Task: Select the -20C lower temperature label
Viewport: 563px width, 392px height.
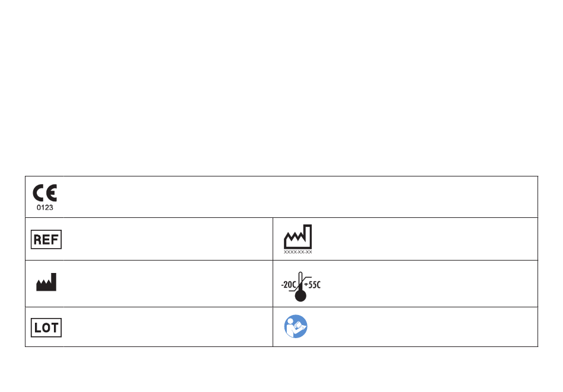Action: (289, 285)
